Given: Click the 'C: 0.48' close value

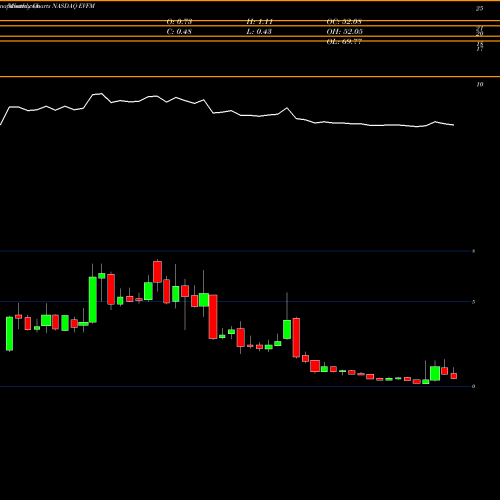Looking at the screenshot, I should (179, 32).
